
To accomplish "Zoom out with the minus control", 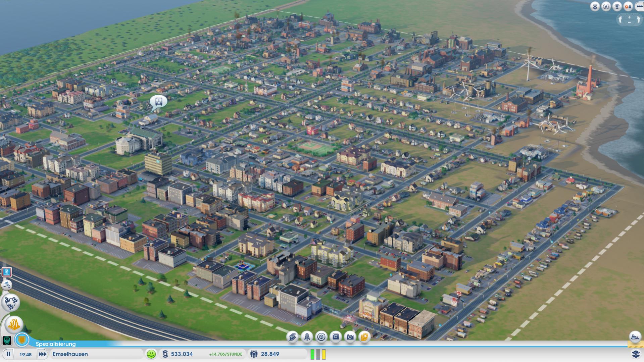I will coord(629,22).
